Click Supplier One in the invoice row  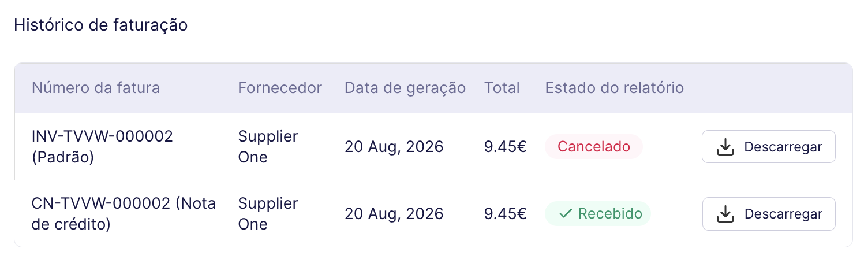(x=268, y=147)
